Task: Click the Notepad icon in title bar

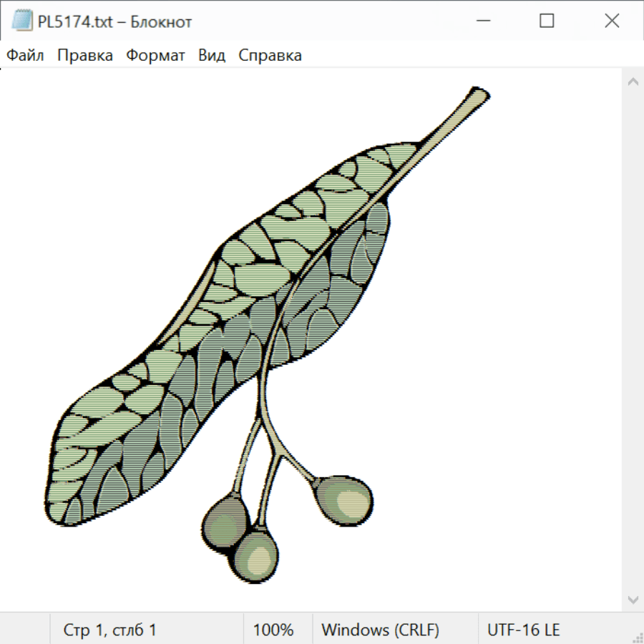Action: [x=22, y=21]
